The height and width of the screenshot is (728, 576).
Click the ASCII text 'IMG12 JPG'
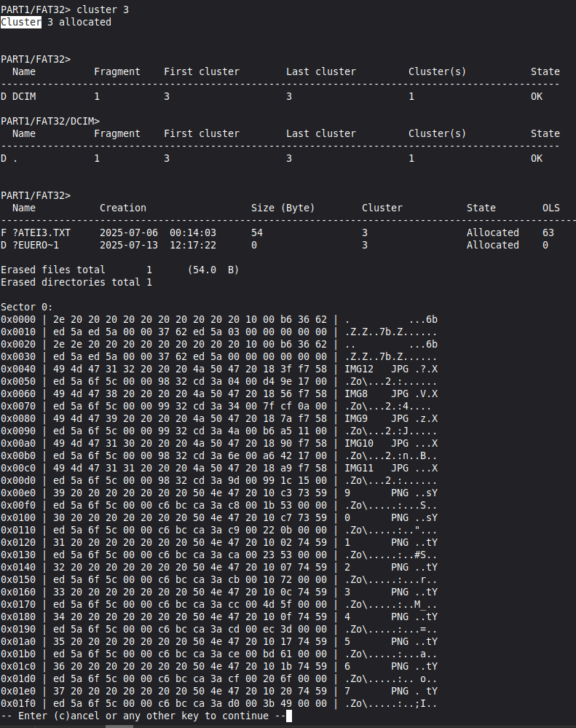(x=376, y=369)
